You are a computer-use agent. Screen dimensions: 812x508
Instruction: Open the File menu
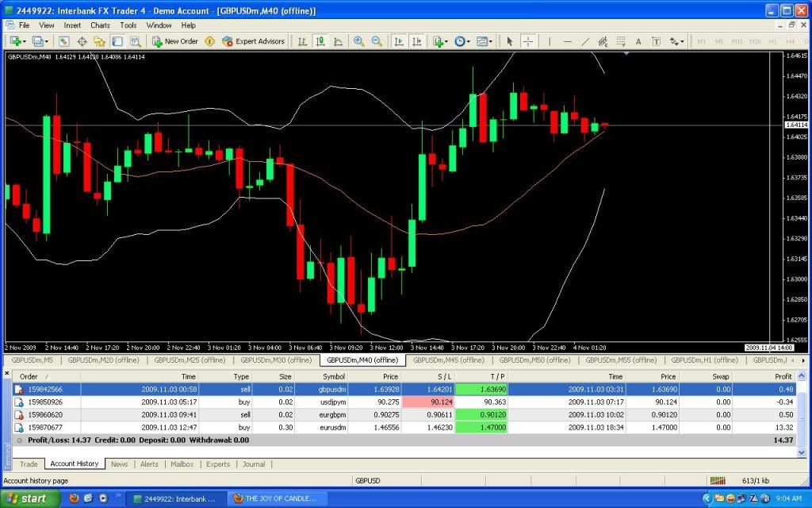pos(24,25)
